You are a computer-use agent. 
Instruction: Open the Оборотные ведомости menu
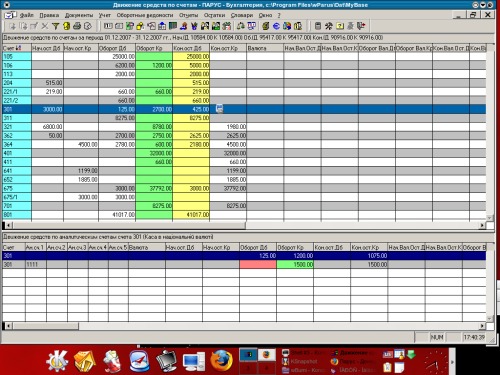click(145, 15)
